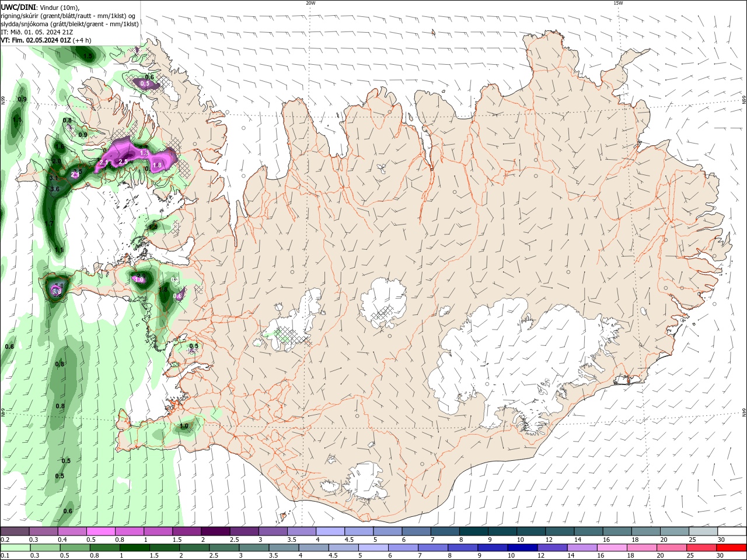Click the rain legend swatch between 8 and 9
This screenshot has width=747, height=560.
pos(462,548)
